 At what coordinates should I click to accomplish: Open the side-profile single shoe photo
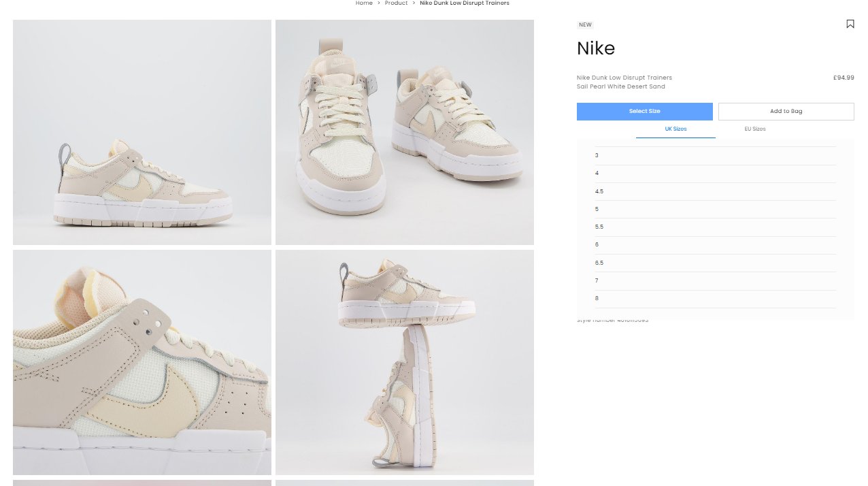tap(142, 132)
